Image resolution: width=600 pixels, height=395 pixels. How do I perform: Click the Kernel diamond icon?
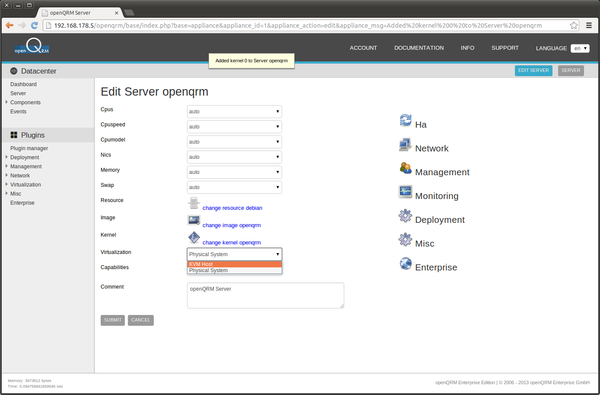click(x=194, y=238)
